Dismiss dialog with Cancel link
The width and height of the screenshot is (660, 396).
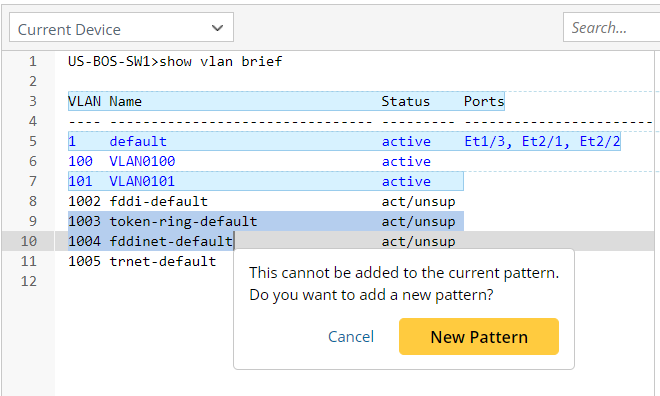tap(351, 337)
